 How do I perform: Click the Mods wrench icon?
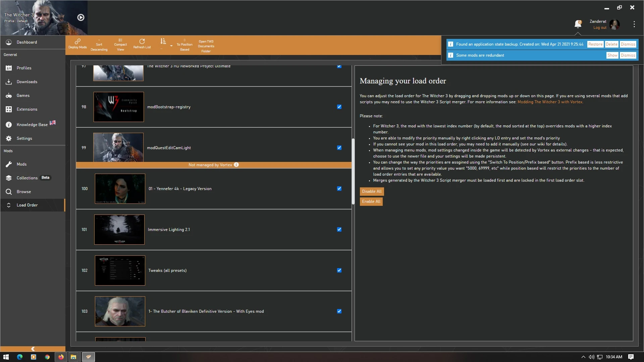tap(9, 164)
